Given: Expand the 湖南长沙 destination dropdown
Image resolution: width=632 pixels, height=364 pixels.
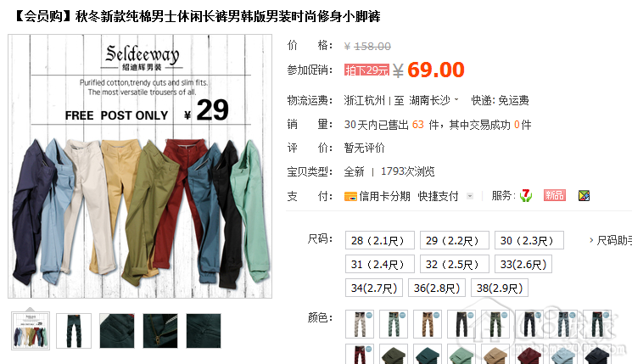Looking at the screenshot, I should click(456, 99).
